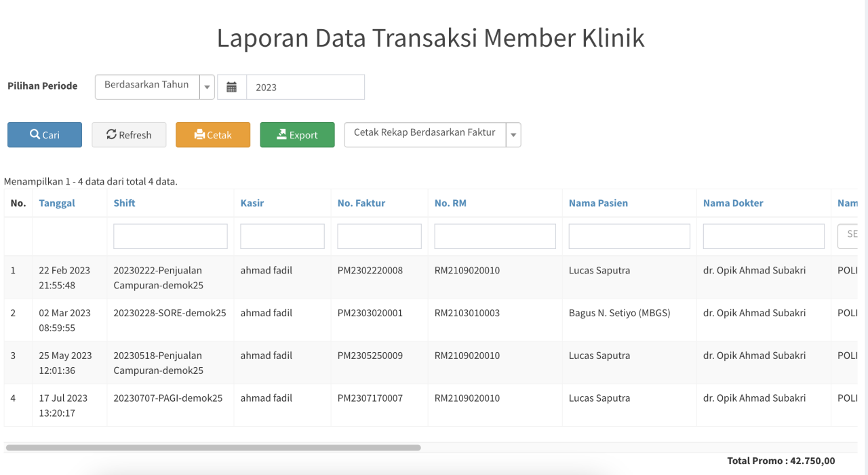Viewport: 868px width, 475px height.
Task: Click the horizontal scrollbar below the table
Action: (x=213, y=448)
